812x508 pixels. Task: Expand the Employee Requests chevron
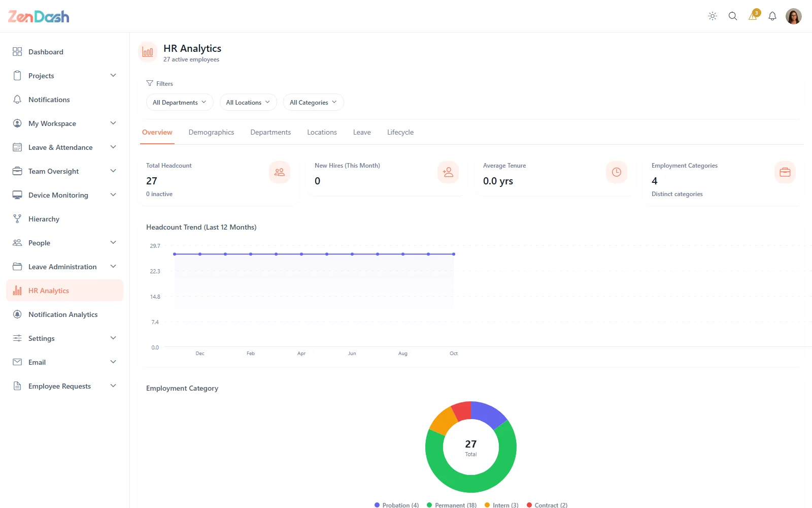[x=113, y=386]
